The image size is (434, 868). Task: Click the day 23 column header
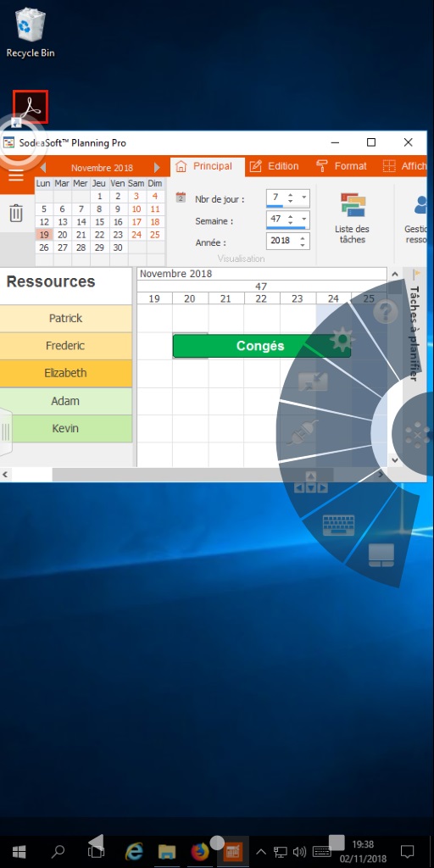pyautogui.click(x=298, y=299)
